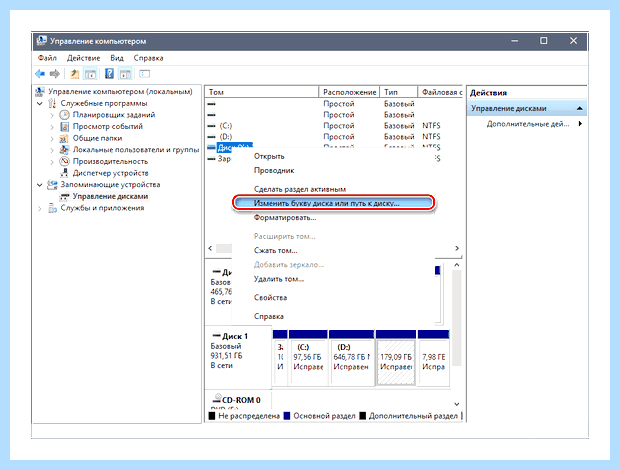The width and height of the screenshot is (620, 470).
Task: Click the Запоминающие устройства storage icon
Action: [52, 185]
